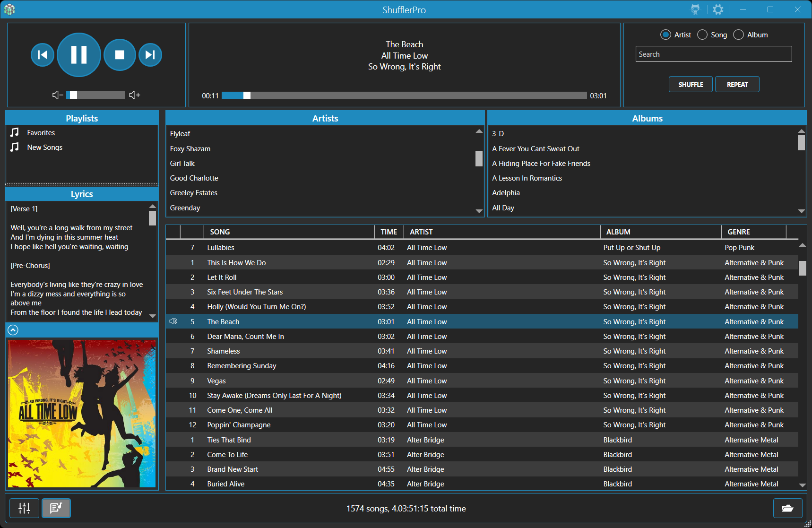Open the settings gear in title bar
The image size is (812, 528).
tap(718, 9)
